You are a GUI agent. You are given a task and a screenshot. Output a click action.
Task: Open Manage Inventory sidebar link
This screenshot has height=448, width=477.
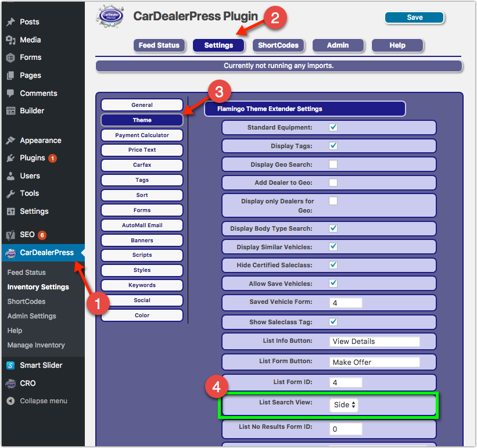point(36,345)
